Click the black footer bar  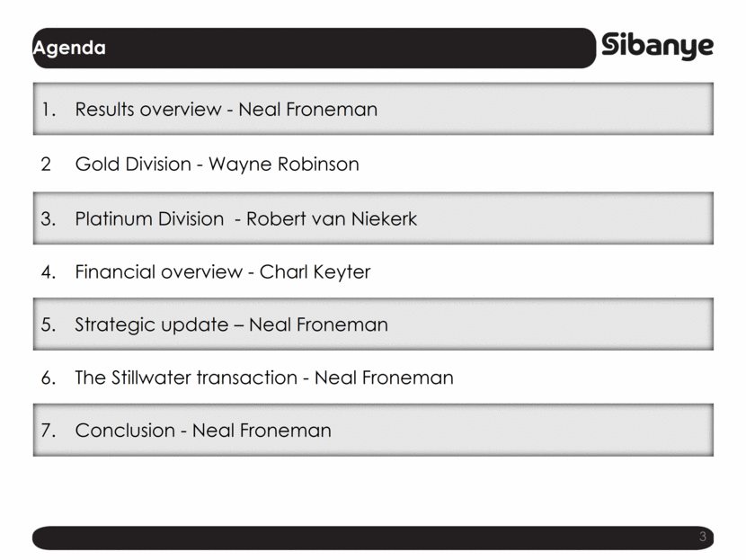360,538
